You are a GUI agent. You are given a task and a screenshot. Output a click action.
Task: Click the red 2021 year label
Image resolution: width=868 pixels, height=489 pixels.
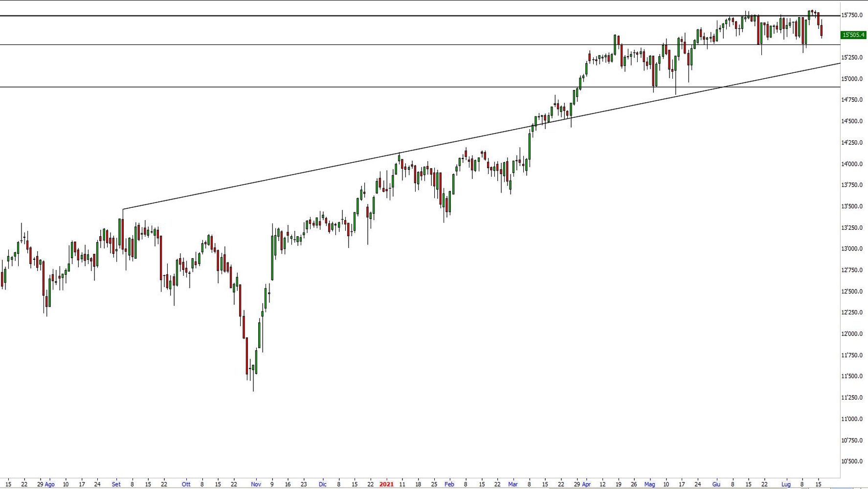[x=386, y=484]
